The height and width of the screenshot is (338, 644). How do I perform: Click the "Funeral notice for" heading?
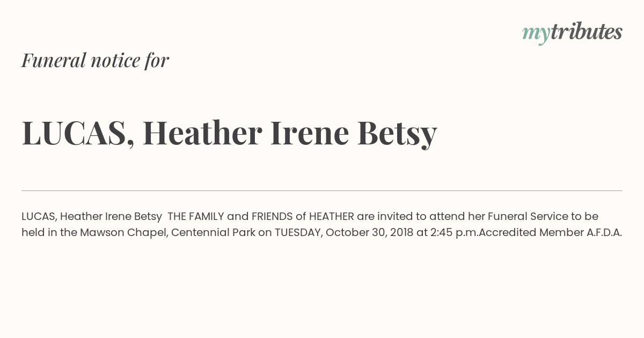(x=95, y=60)
